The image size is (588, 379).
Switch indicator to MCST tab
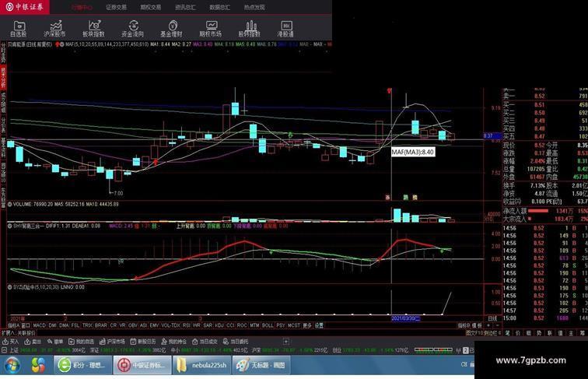pos(294,325)
